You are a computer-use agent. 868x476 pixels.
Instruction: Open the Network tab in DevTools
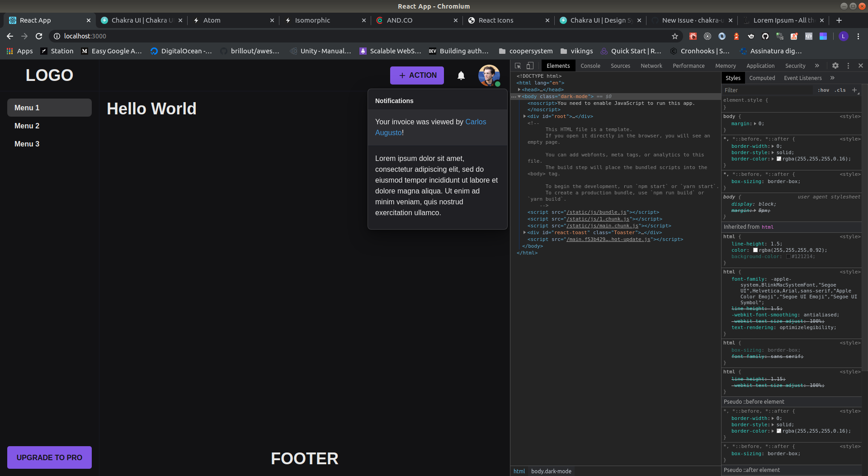(x=651, y=66)
